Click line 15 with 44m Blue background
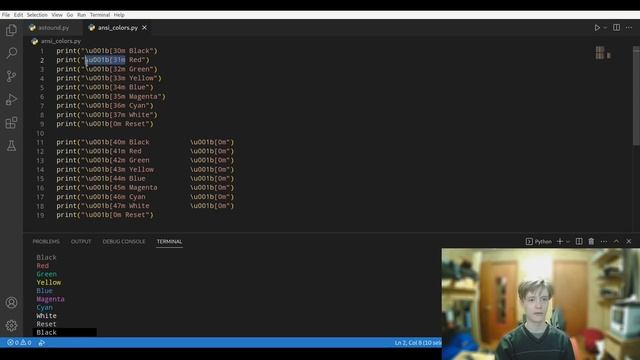640x360 pixels. click(145, 178)
